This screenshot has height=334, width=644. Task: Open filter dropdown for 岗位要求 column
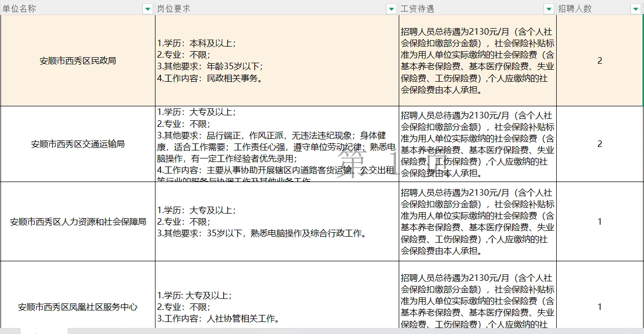(392, 9)
